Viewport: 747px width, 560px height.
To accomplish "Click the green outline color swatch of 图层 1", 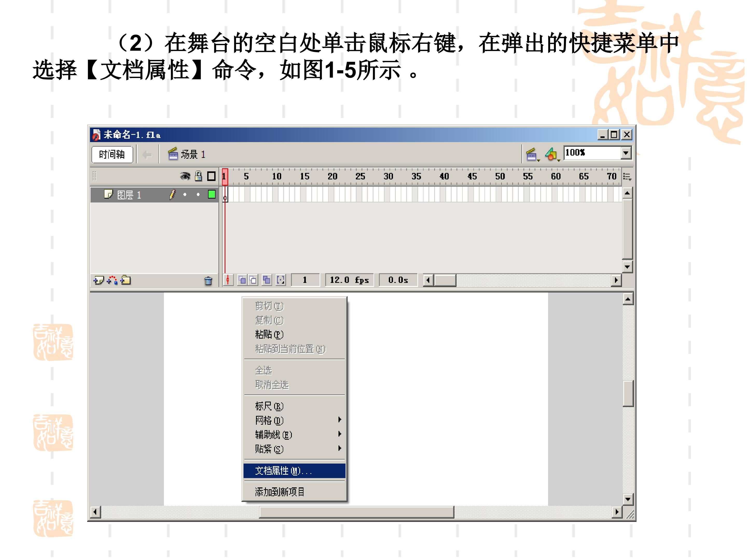I will tap(212, 194).
